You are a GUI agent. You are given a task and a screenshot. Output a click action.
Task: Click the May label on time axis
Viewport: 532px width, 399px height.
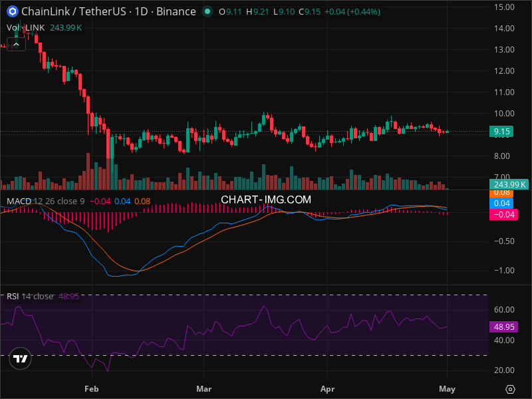pos(447,389)
